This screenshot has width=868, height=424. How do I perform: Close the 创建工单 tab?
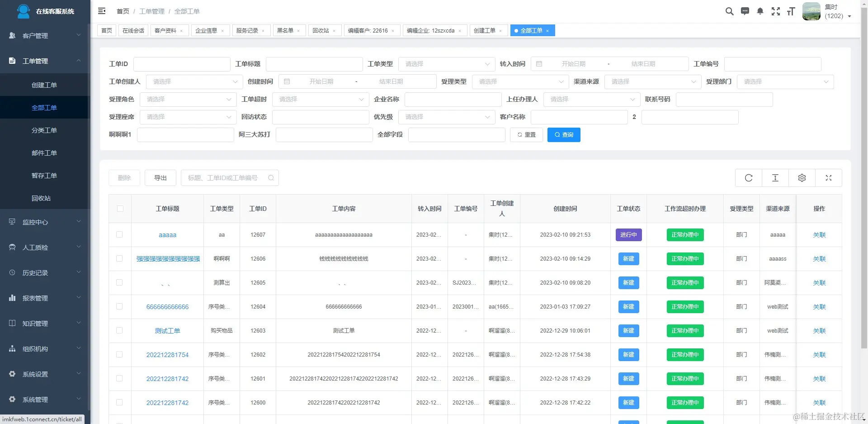coord(500,31)
